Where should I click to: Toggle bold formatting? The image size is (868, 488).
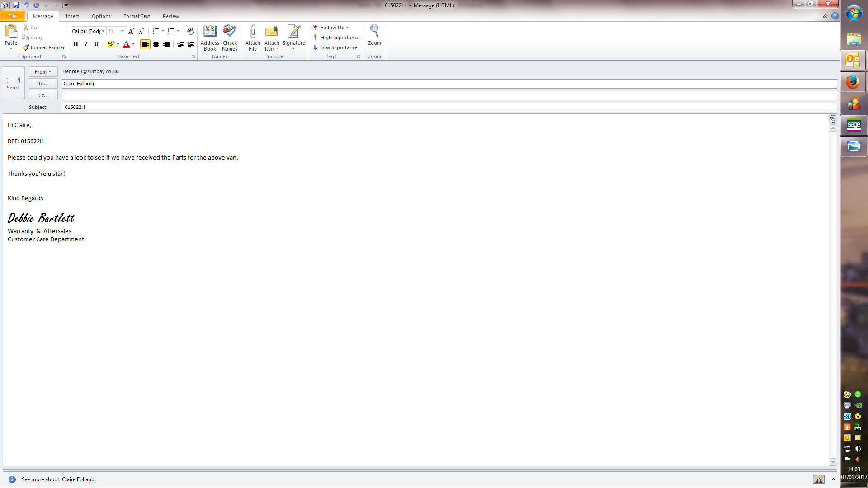(x=75, y=44)
